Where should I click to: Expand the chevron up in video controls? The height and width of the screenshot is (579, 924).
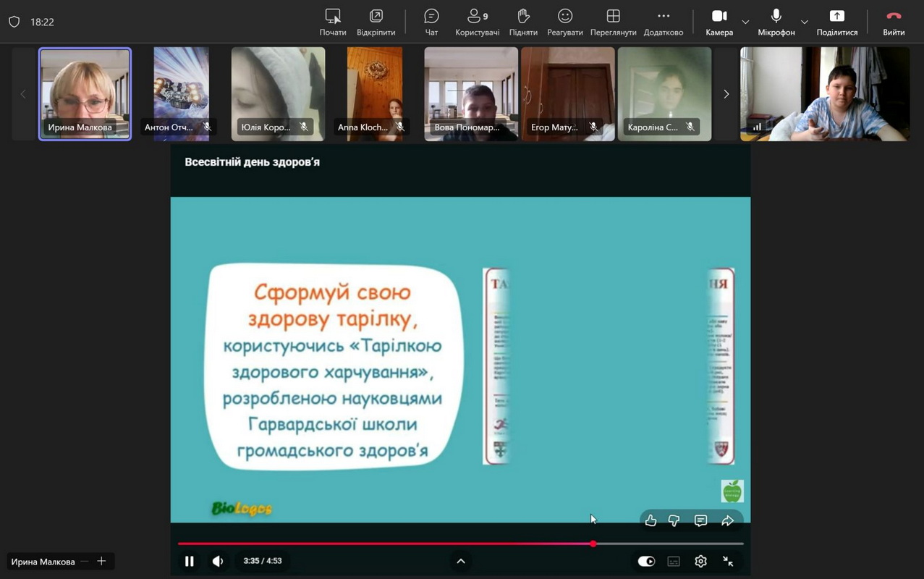tap(460, 561)
